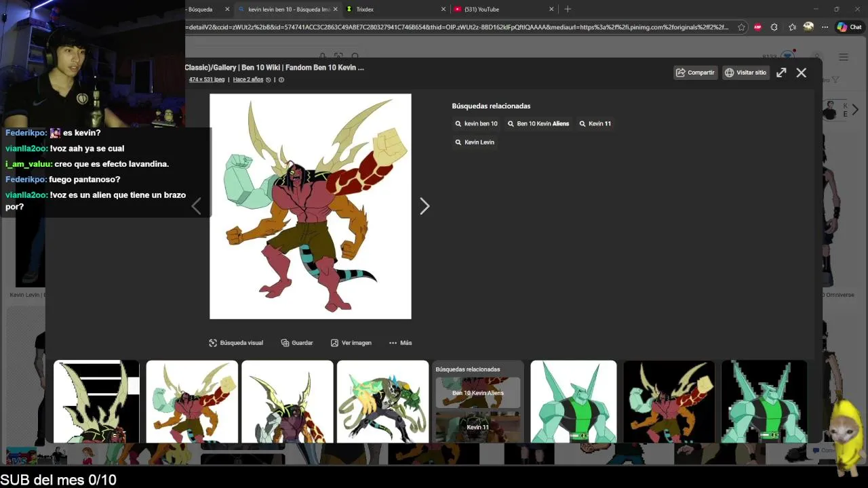Select the black-and-white horned thumbnail
The image size is (868, 488).
(x=96, y=401)
